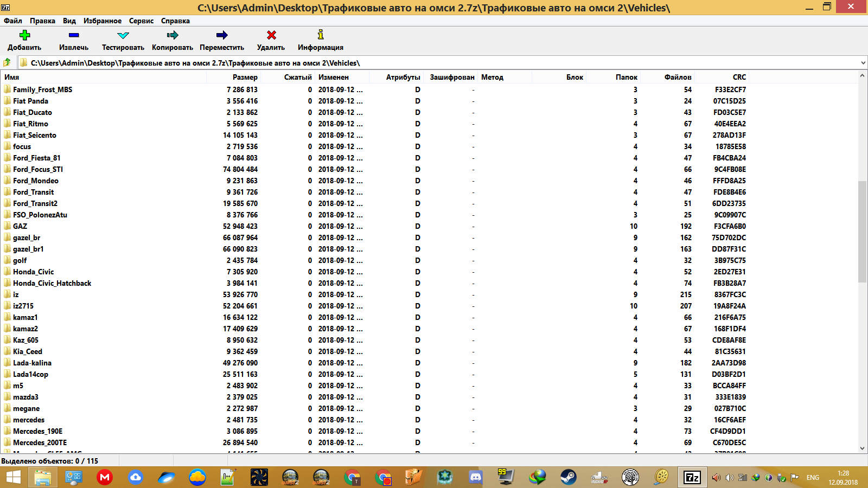Select the Family_Frost_MBS folder
868x488 pixels.
42,89
